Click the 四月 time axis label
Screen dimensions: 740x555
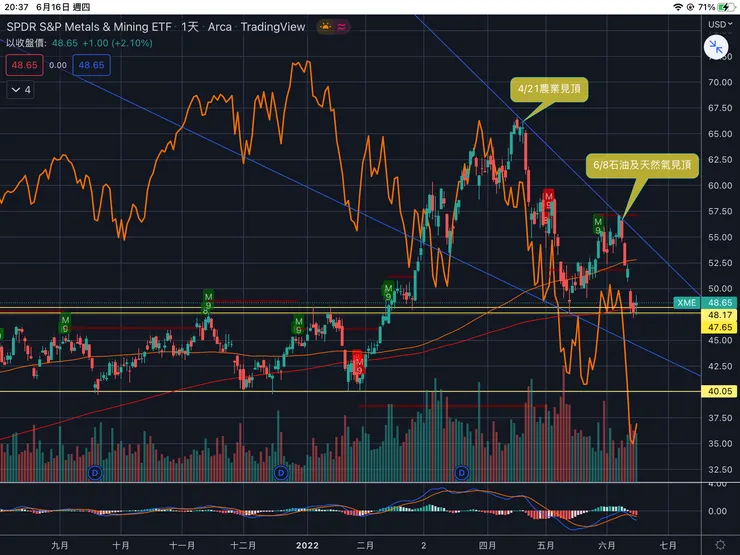(x=487, y=546)
